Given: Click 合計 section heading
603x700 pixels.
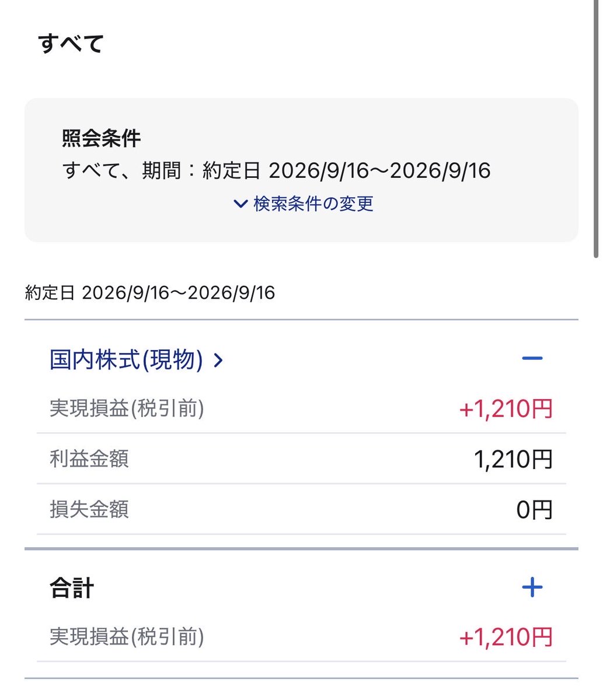Looking at the screenshot, I should pyautogui.click(x=72, y=588).
